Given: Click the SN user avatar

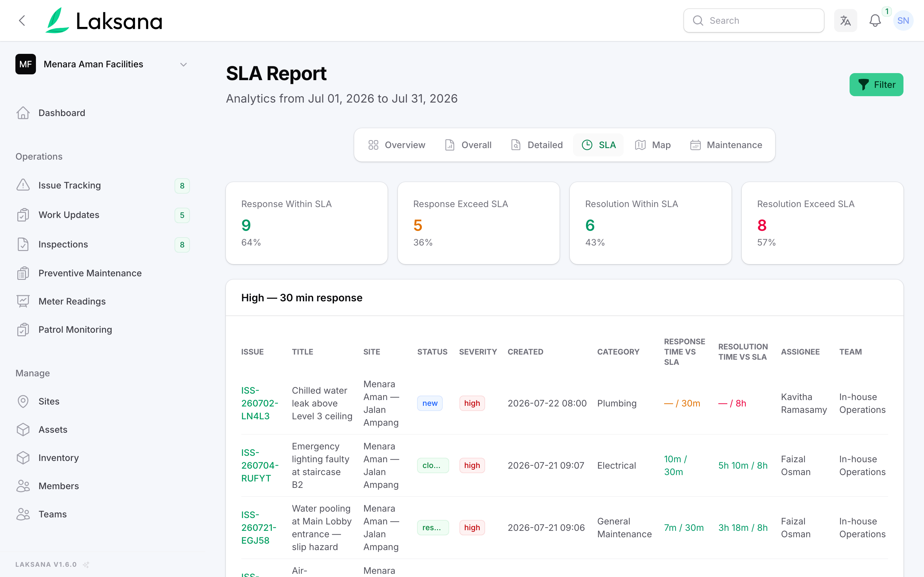Looking at the screenshot, I should coord(903,21).
